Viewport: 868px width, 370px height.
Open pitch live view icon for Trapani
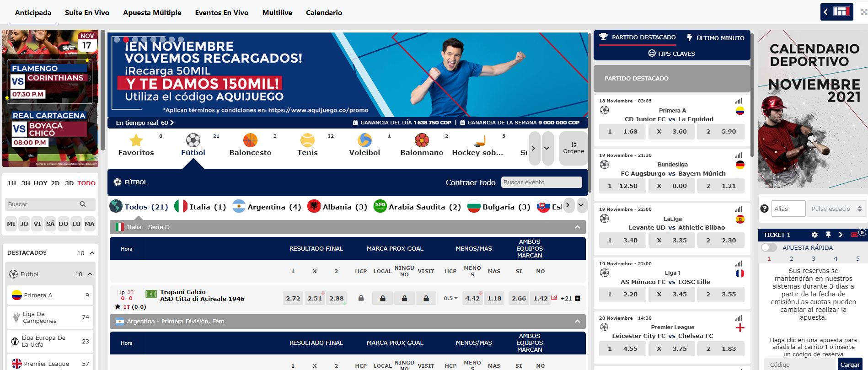[151, 294]
